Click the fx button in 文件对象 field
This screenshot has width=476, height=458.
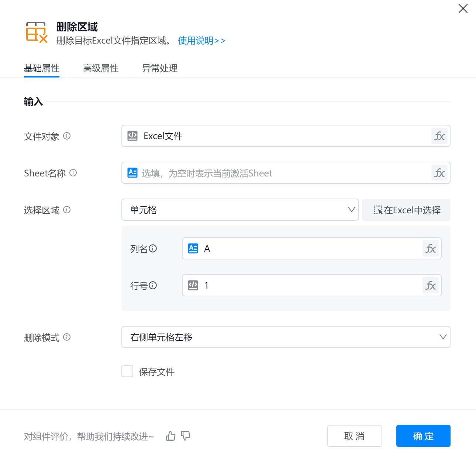pos(439,136)
